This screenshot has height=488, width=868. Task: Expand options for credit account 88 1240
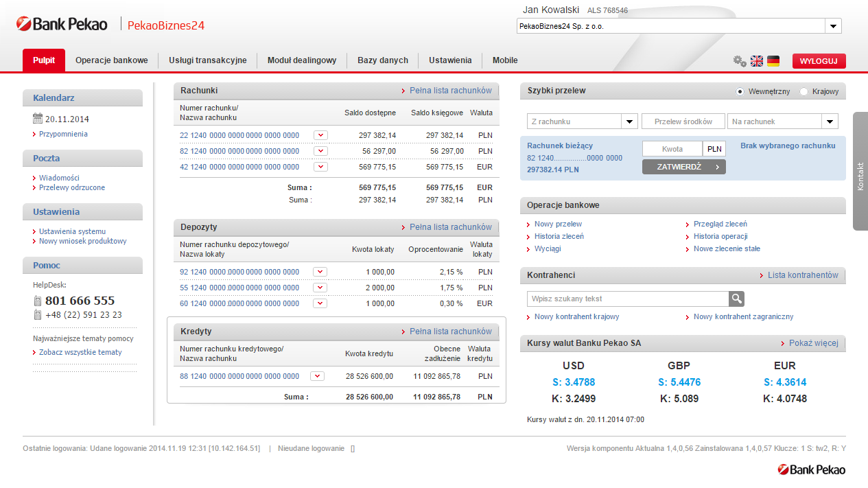tap(317, 376)
